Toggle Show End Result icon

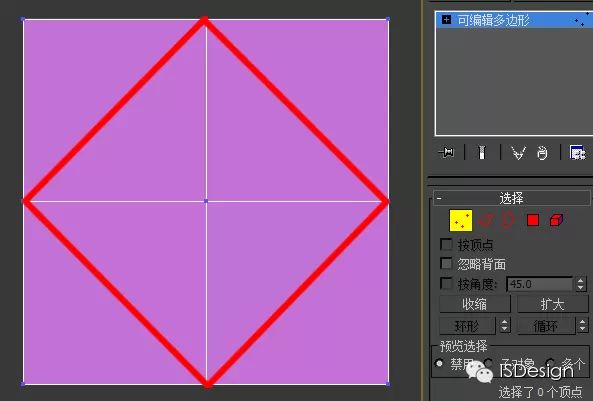481,153
